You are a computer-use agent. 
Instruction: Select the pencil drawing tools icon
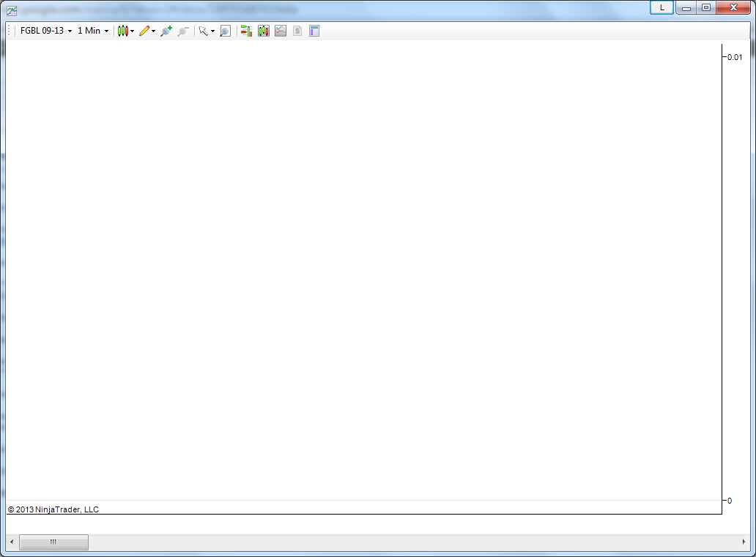[x=144, y=31]
